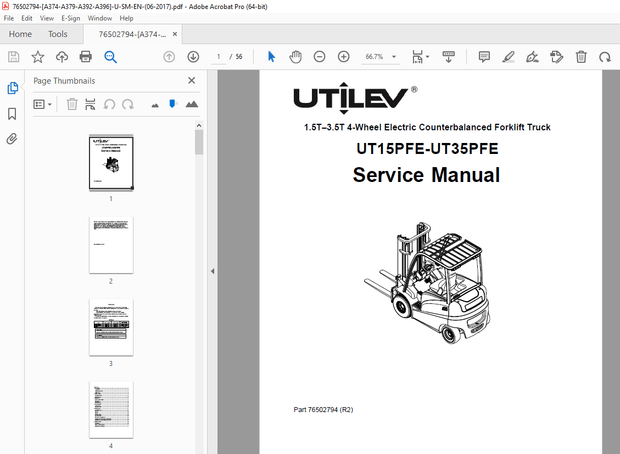Select page 4 thumbnail
The width and height of the screenshot is (620, 454).
pos(111,410)
